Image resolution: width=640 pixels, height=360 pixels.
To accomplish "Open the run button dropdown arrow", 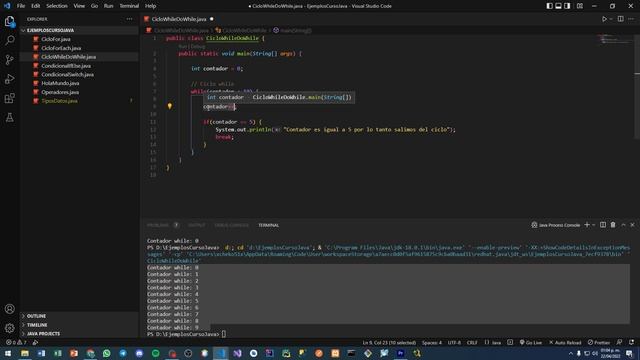I will pos(611,19).
